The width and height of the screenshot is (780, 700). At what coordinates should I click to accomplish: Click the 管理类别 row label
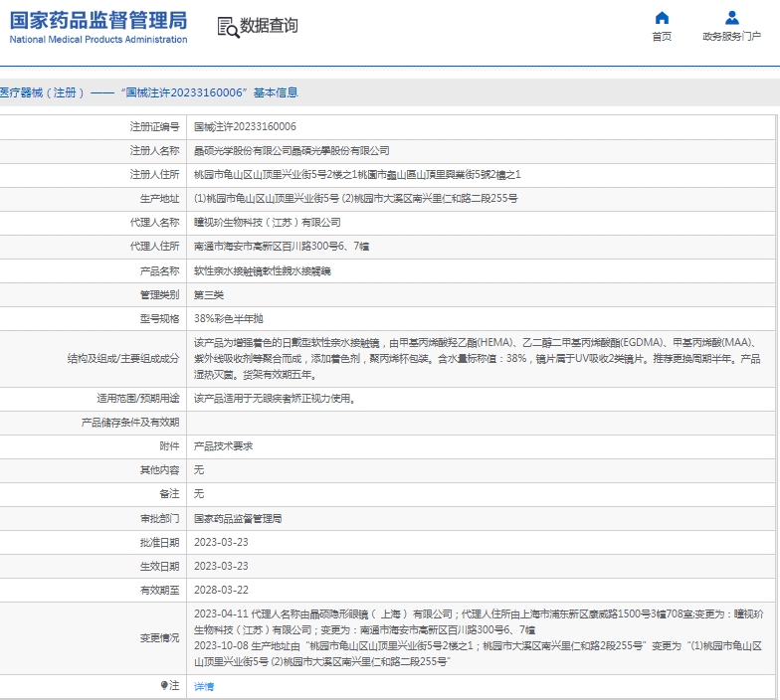(x=159, y=294)
